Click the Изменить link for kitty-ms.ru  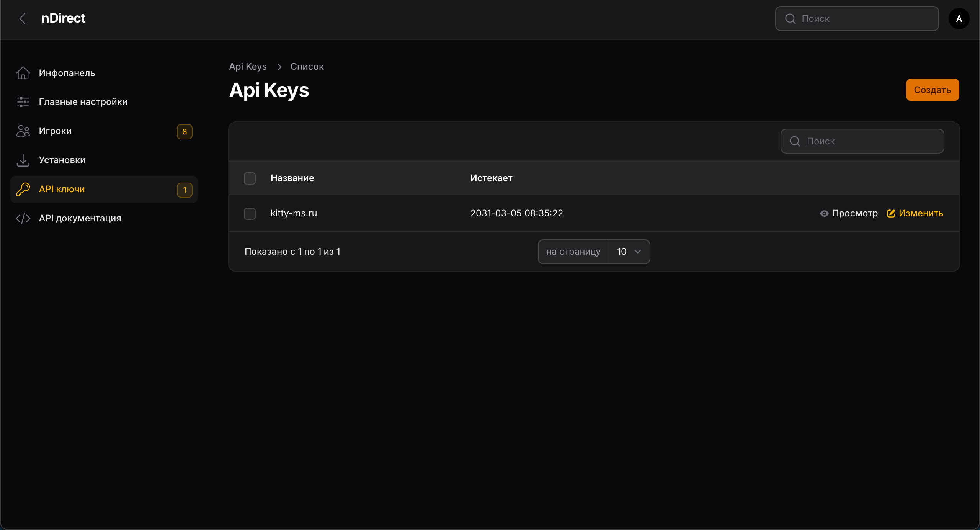(920, 213)
